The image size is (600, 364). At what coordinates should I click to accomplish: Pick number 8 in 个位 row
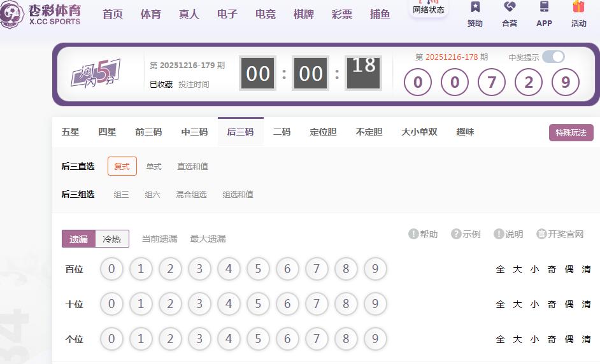click(346, 339)
